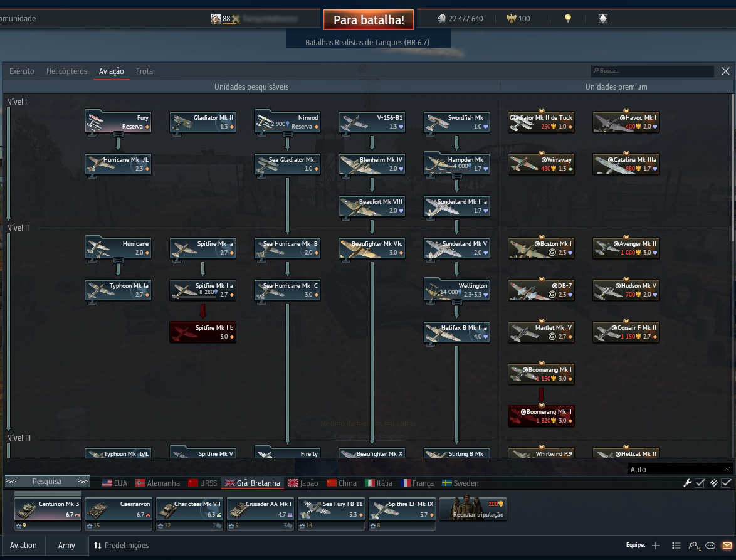Close the research tree window
The image size is (736, 560).
coord(725,71)
